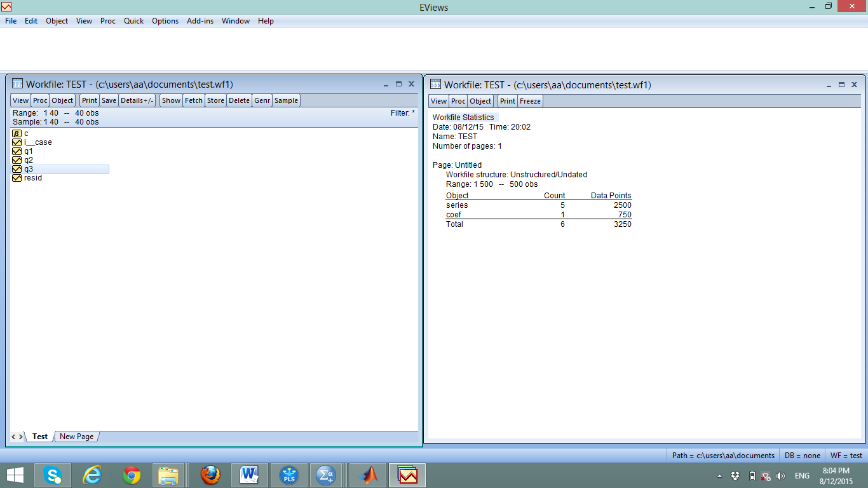
Task: Open the Add-ins menu
Action: click(x=200, y=21)
